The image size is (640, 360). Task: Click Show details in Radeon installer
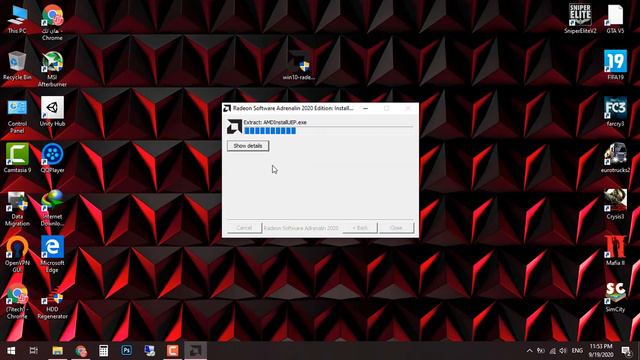pos(248,146)
